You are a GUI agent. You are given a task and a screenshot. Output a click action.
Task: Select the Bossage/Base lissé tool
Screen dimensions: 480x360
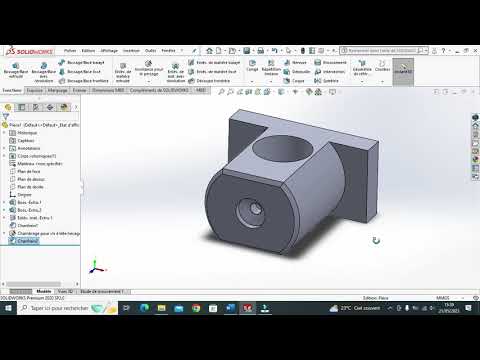click(x=80, y=71)
